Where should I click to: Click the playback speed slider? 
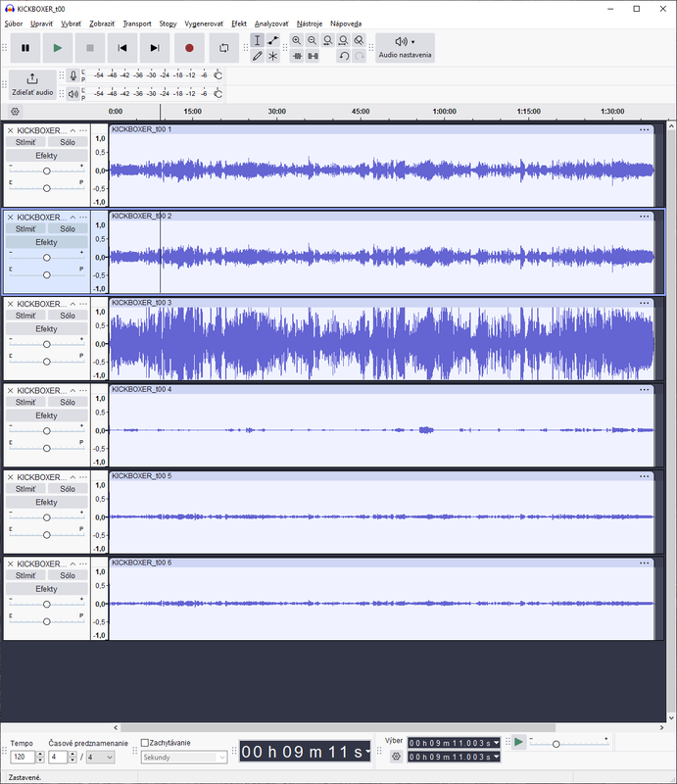569,744
